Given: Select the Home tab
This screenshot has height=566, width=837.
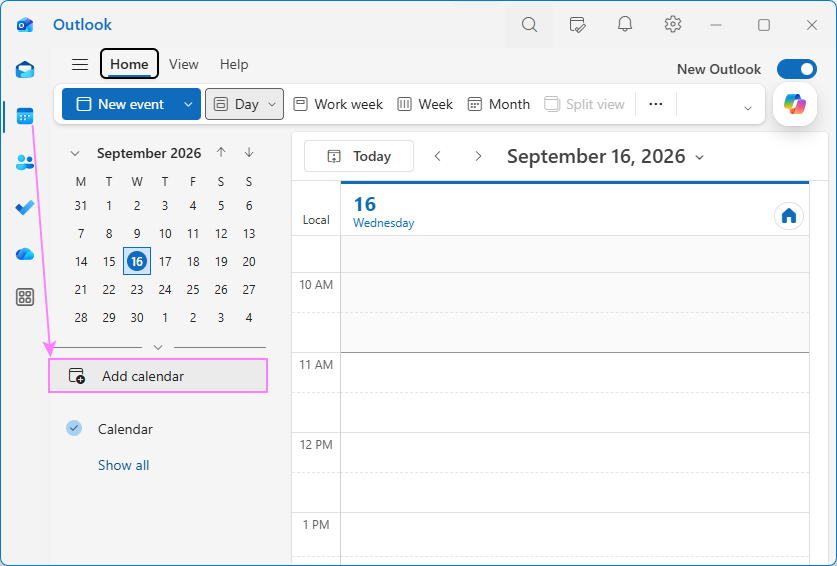Looking at the screenshot, I should click(129, 64).
